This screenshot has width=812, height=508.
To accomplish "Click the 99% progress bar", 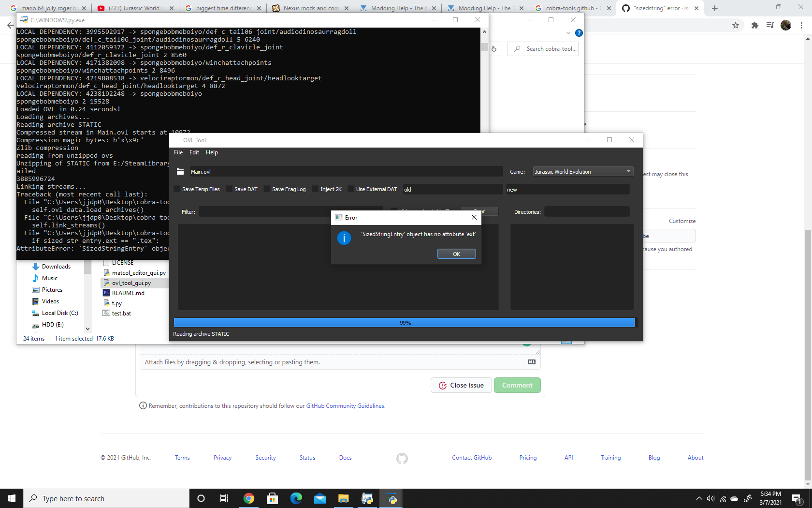I will coord(405,322).
